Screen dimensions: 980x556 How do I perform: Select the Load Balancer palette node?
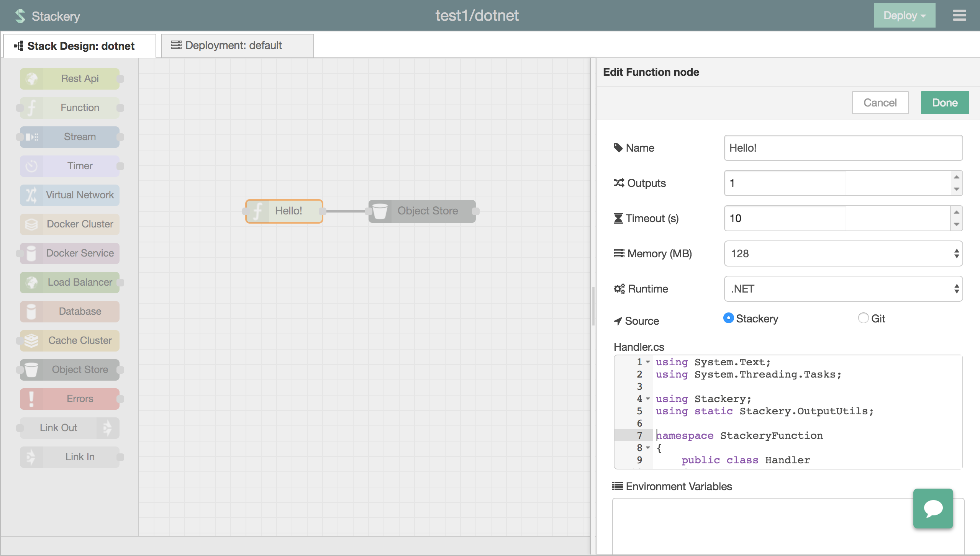(x=70, y=282)
